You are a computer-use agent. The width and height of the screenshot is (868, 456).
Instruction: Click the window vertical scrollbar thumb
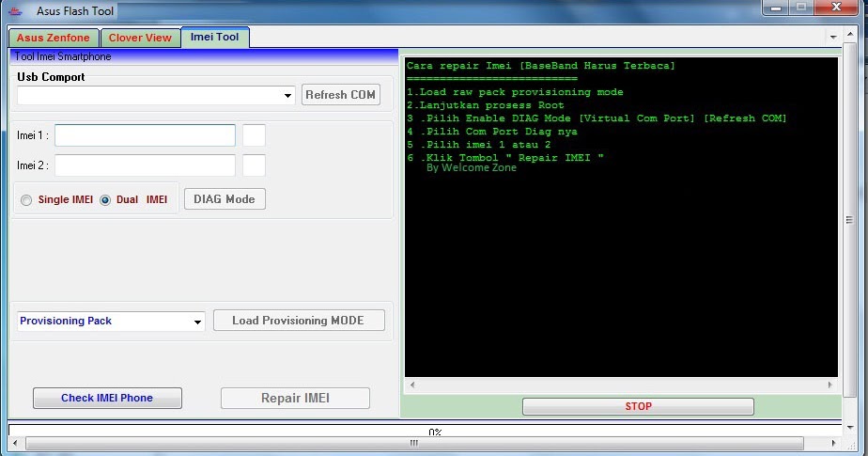coord(850,220)
